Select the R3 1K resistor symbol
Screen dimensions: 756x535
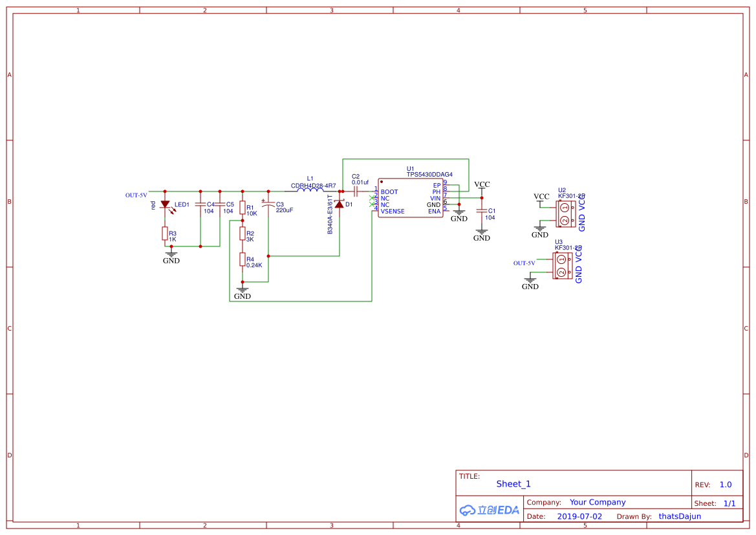click(165, 234)
